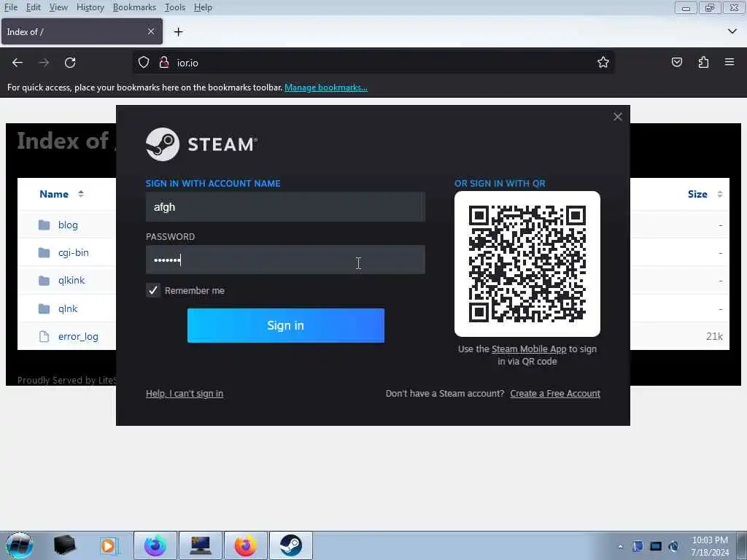Close the Steam sign-in dialog
The height and width of the screenshot is (560, 747).
[x=618, y=117]
